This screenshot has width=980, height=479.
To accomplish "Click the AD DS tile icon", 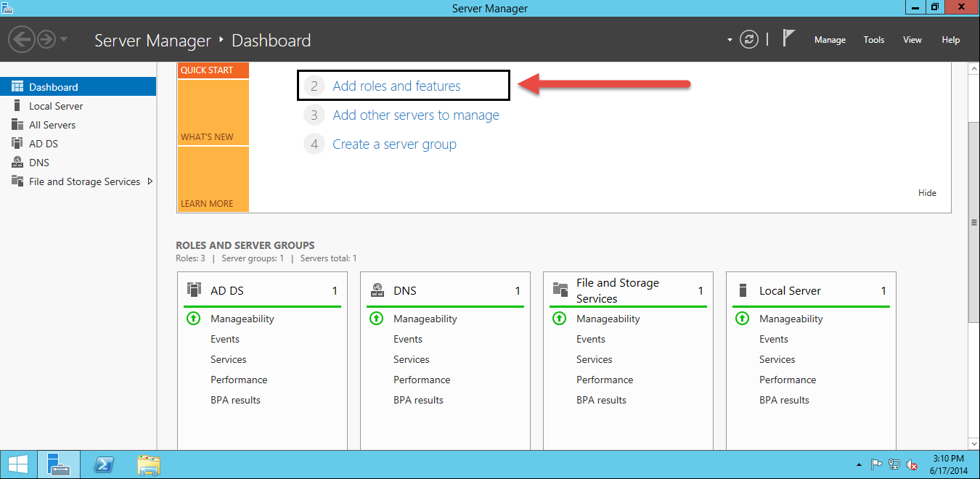I will click(194, 290).
